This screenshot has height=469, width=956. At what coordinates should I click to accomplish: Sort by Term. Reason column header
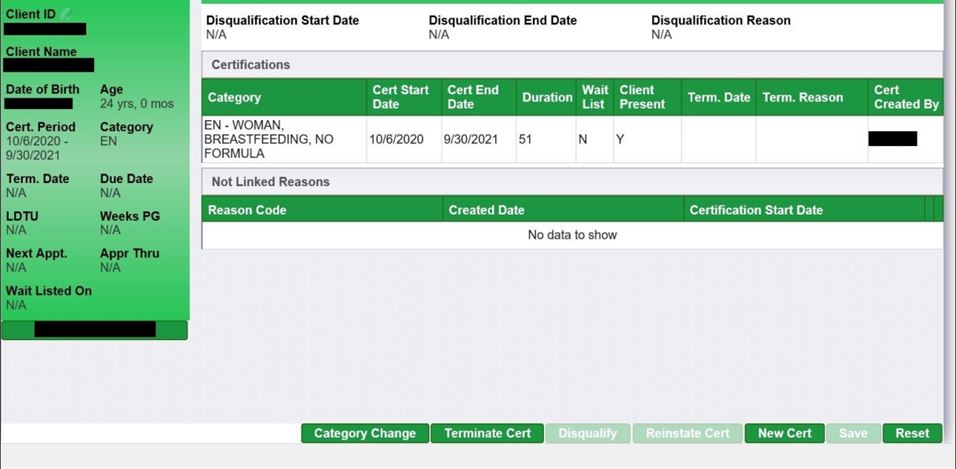[802, 97]
